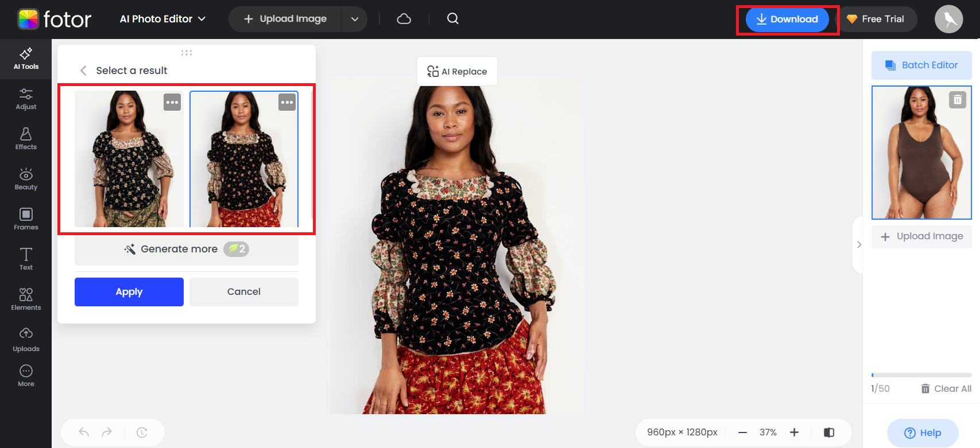Image resolution: width=980 pixels, height=448 pixels.
Task: Open the Help button
Action: pyautogui.click(x=923, y=433)
